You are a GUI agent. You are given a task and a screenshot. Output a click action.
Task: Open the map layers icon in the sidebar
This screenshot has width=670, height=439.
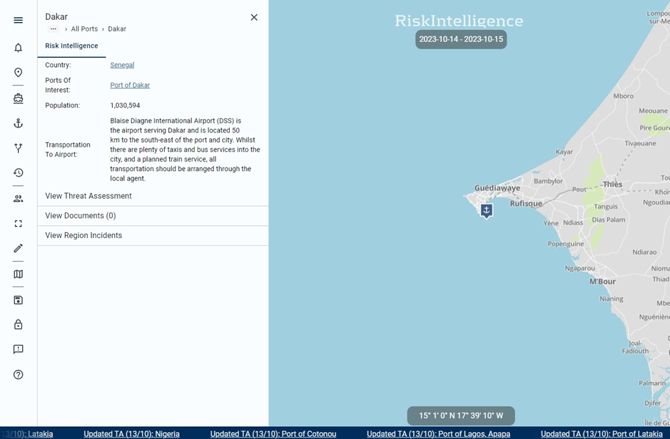pyautogui.click(x=18, y=274)
